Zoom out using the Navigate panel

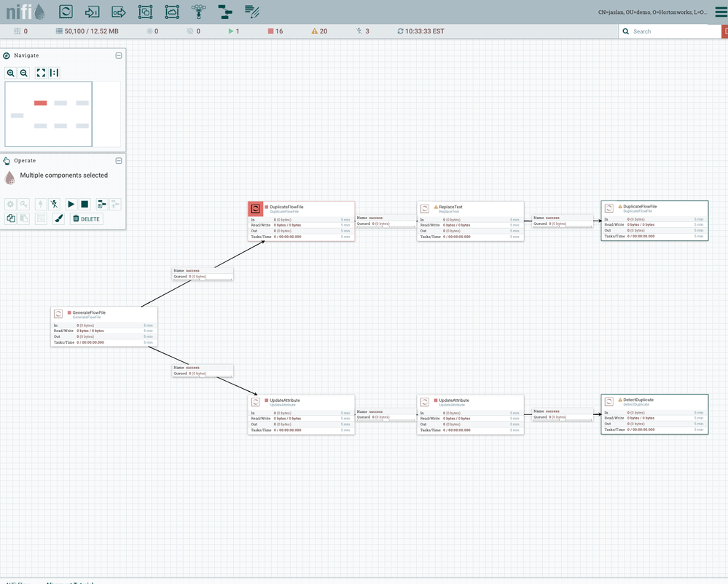(24, 73)
